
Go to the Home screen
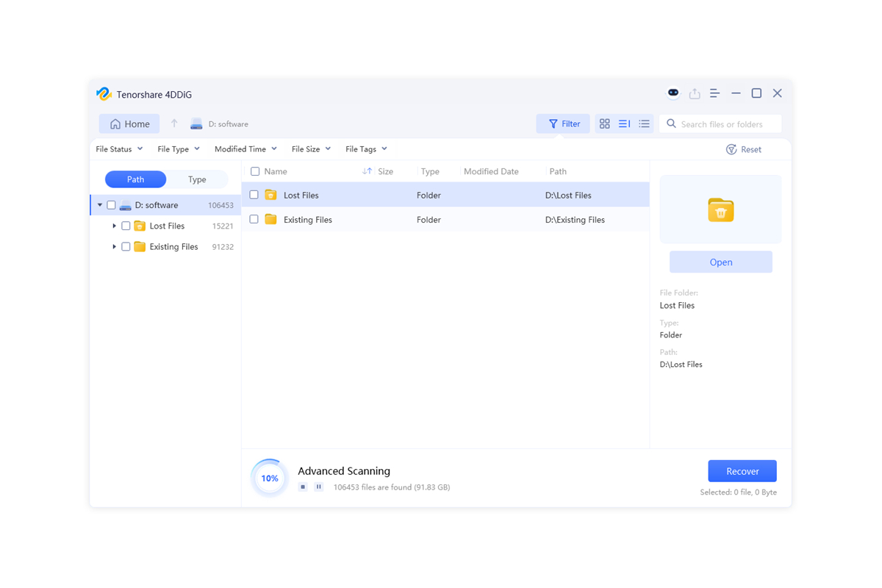(x=129, y=123)
